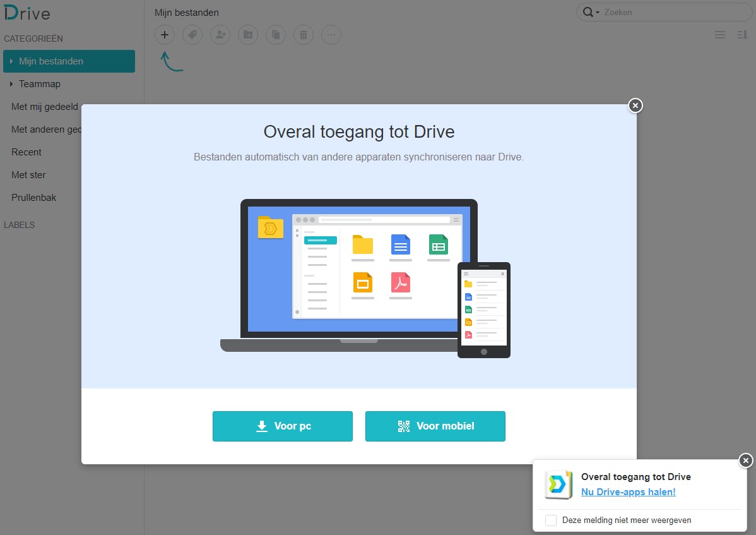The height and width of the screenshot is (535, 756).
Task: Click the label tag icon in toolbar
Action: pos(192,35)
